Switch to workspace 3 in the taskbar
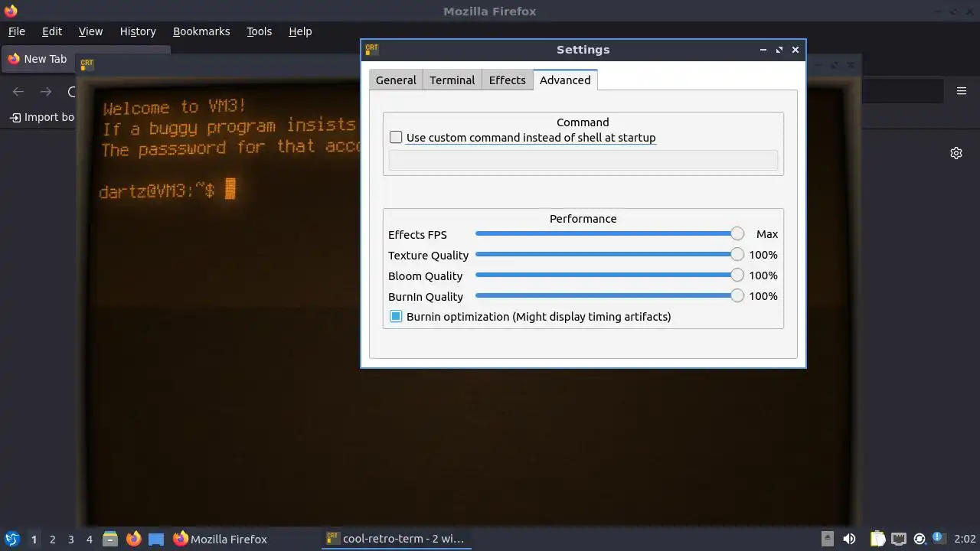This screenshot has height=551, width=980. (x=70, y=540)
